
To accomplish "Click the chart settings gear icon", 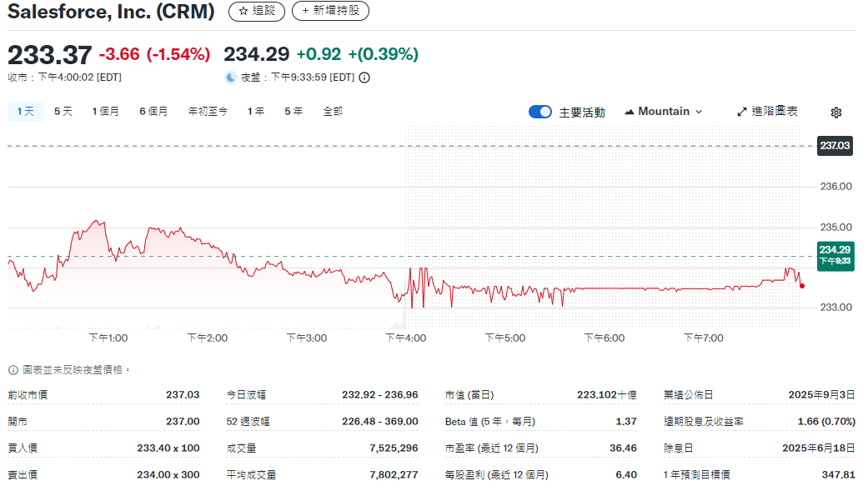I will [x=835, y=113].
